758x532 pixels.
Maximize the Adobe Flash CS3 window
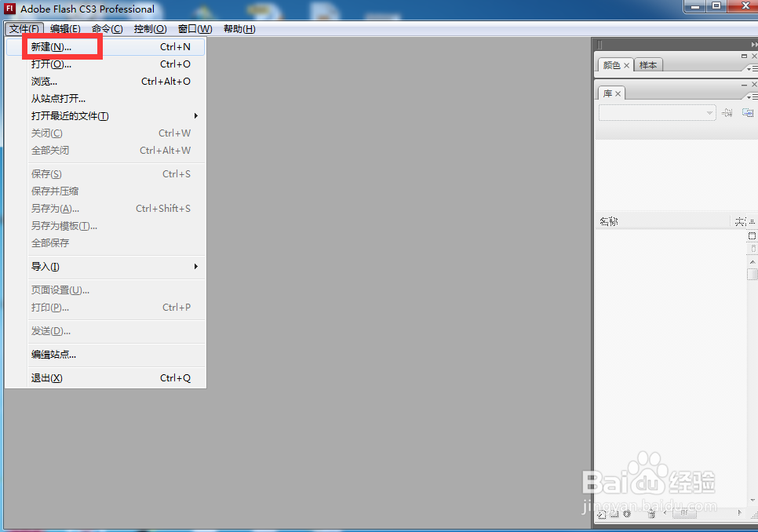716,6
